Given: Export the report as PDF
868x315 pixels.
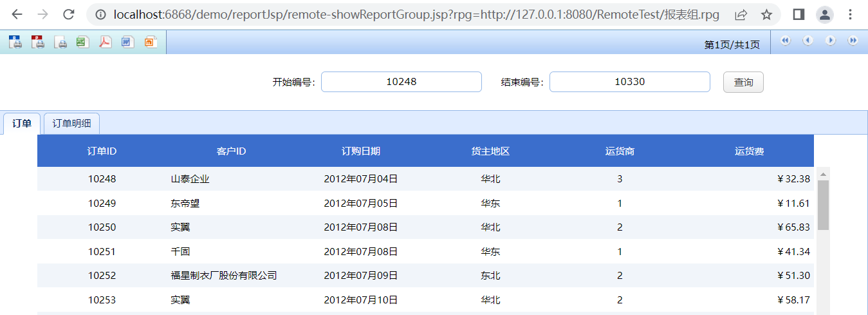Looking at the screenshot, I should [x=105, y=43].
